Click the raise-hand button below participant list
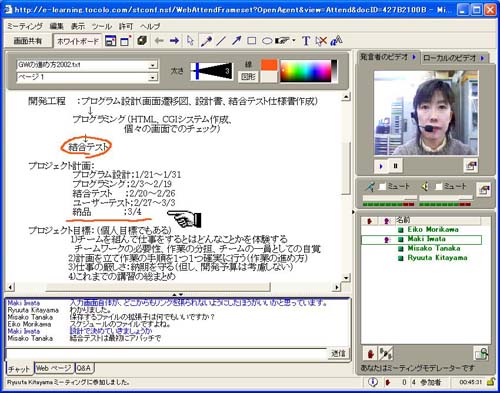This screenshot has width=500, height=393. (x=370, y=353)
